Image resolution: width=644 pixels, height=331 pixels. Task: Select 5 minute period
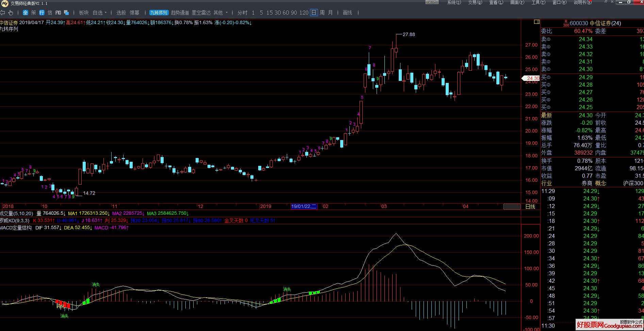point(261,13)
